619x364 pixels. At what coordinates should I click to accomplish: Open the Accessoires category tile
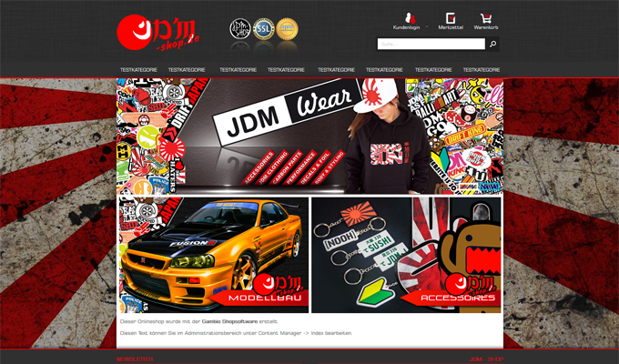point(406,255)
